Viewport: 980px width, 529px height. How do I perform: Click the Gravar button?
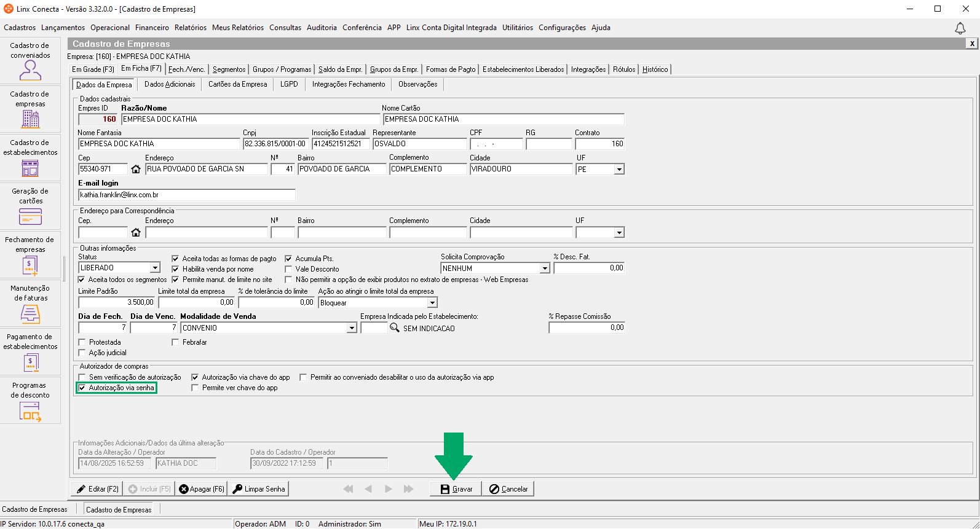456,489
